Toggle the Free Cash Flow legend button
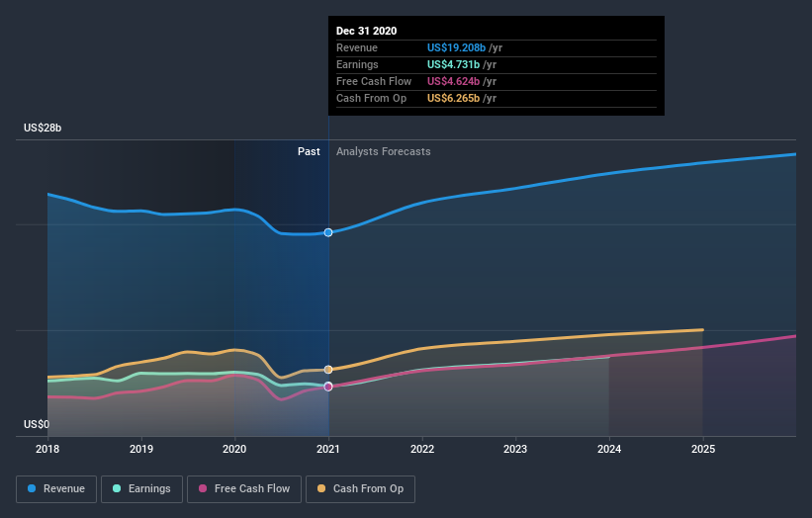This screenshot has width=812, height=518. coord(244,489)
